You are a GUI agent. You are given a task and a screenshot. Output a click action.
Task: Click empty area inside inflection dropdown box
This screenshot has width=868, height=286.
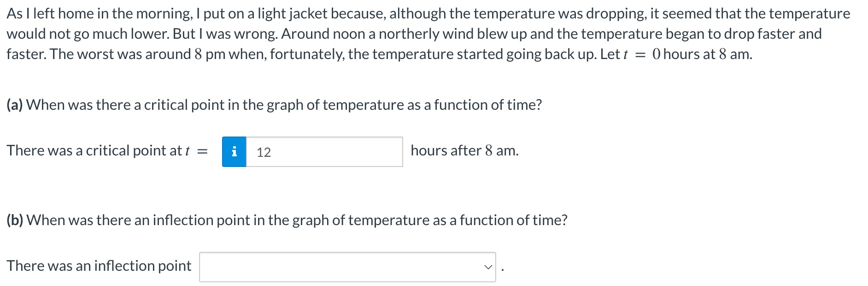click(341, 267)
